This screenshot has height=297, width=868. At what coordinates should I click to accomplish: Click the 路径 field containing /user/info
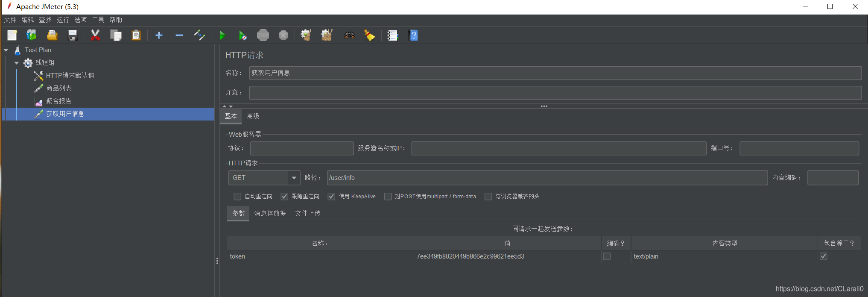547,178
